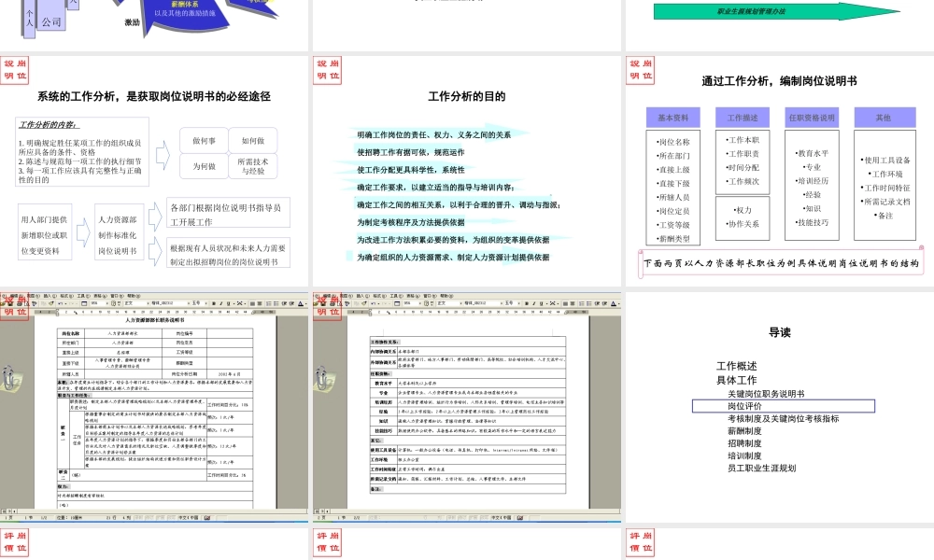Click the Undo icon in the toolbar
The height and width of the screenshot is (560, 934).
(x=60, y=305)
